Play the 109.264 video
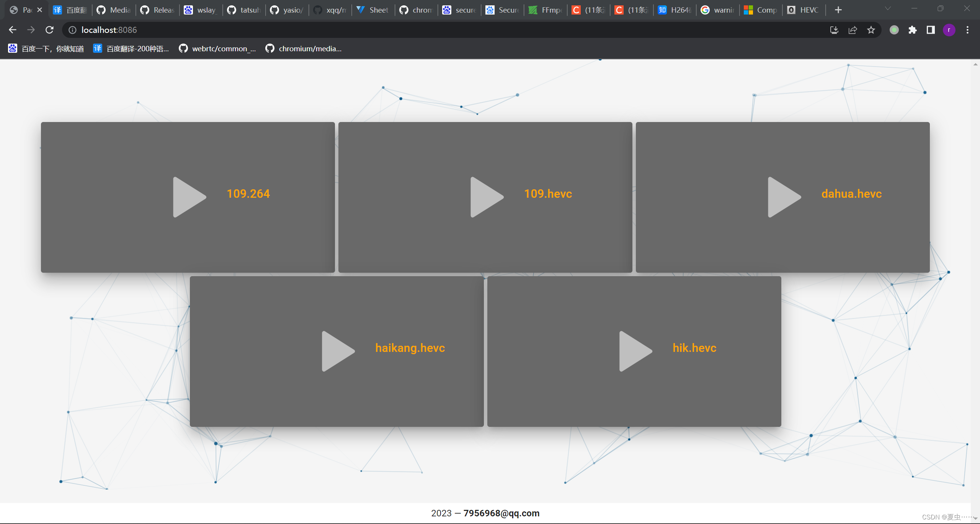This screenshot has width=980, height=524. 189,197
